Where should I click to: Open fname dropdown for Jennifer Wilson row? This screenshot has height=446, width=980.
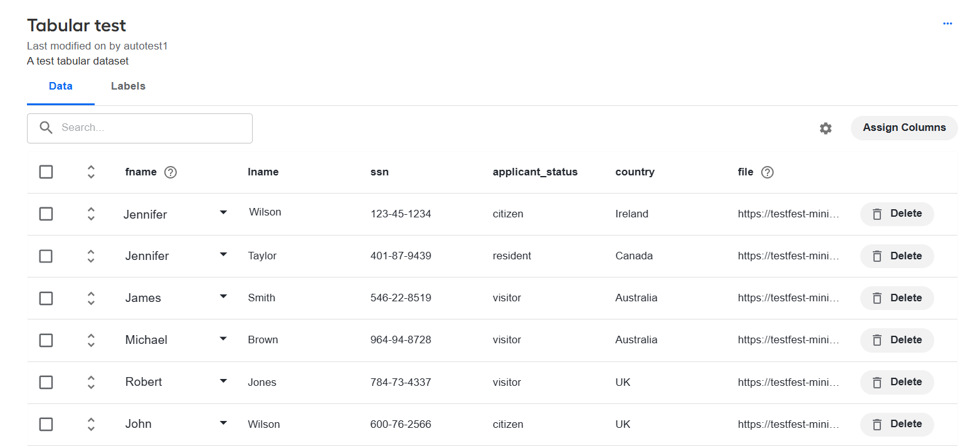click(x=223, y=213)
